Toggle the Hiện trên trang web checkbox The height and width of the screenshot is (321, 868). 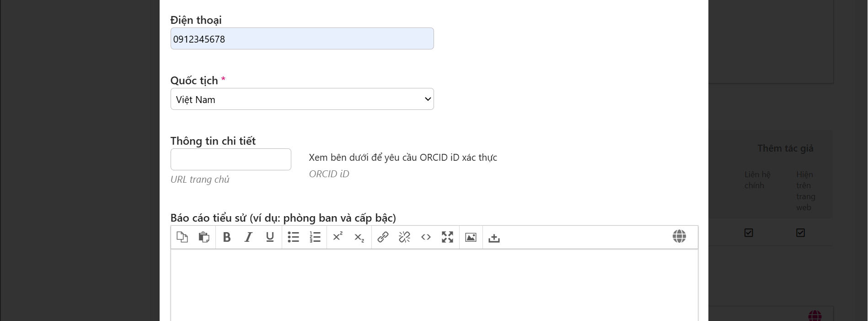point(800,233)
